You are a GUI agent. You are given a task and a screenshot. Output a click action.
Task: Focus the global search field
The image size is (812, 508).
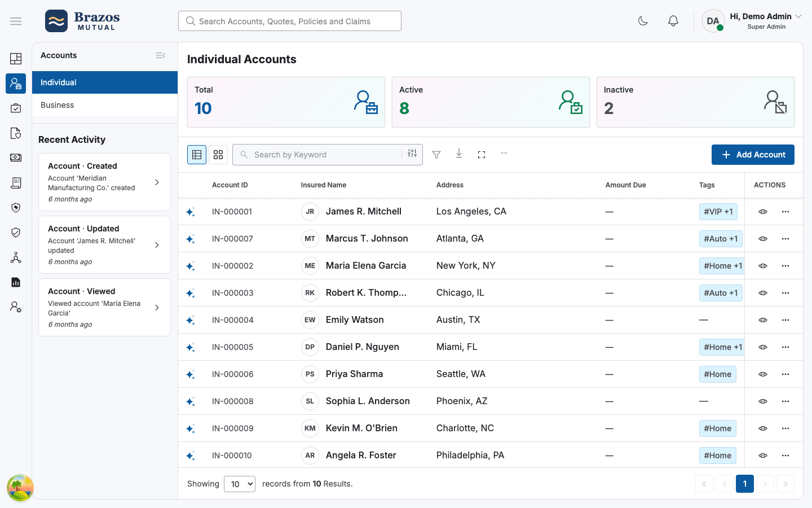click(x=290, y=21)
